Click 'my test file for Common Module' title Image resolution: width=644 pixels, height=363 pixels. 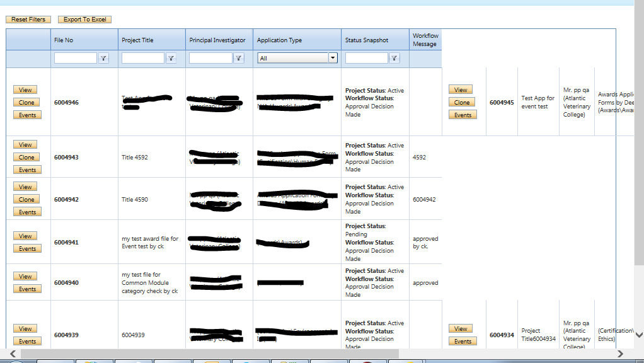[x=149, y=282]
